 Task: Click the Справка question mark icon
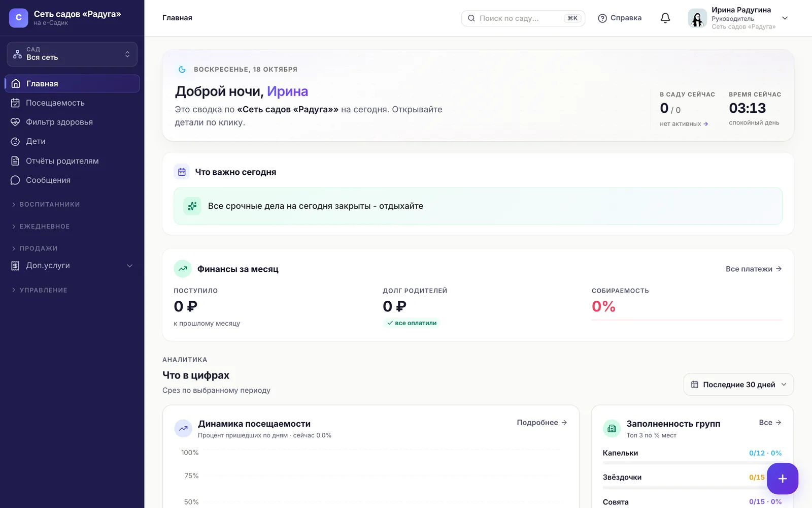(x=602, y=18)
